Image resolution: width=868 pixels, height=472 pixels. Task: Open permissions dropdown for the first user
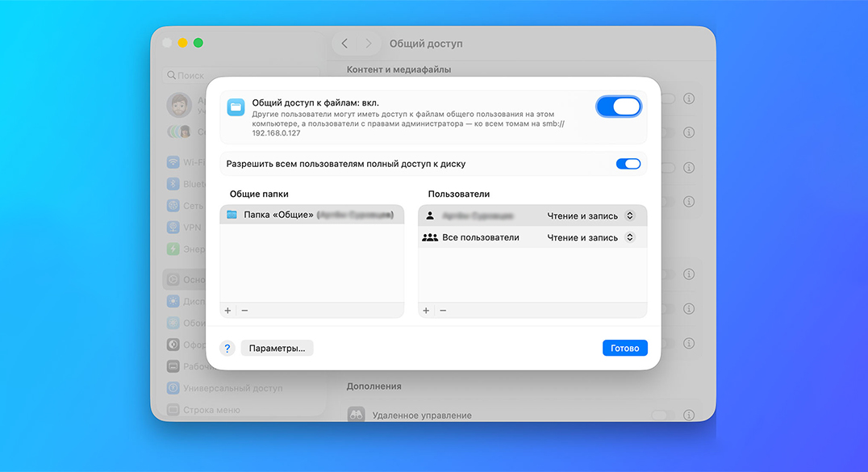590,215
